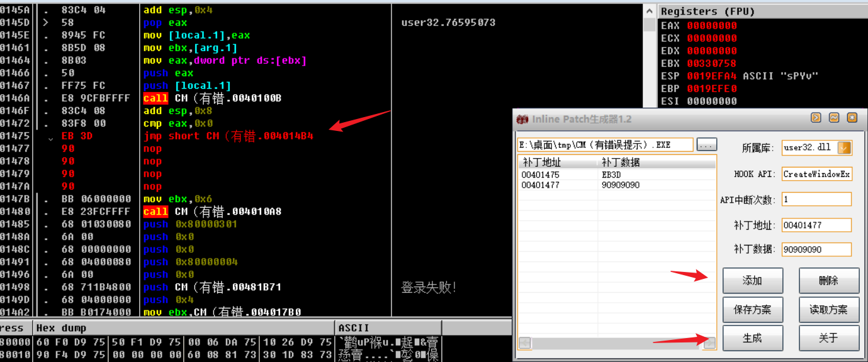The width and height of the screenshot is (868, 362).
Task: Click the 生成 (Generate) button
Action: 752,338
